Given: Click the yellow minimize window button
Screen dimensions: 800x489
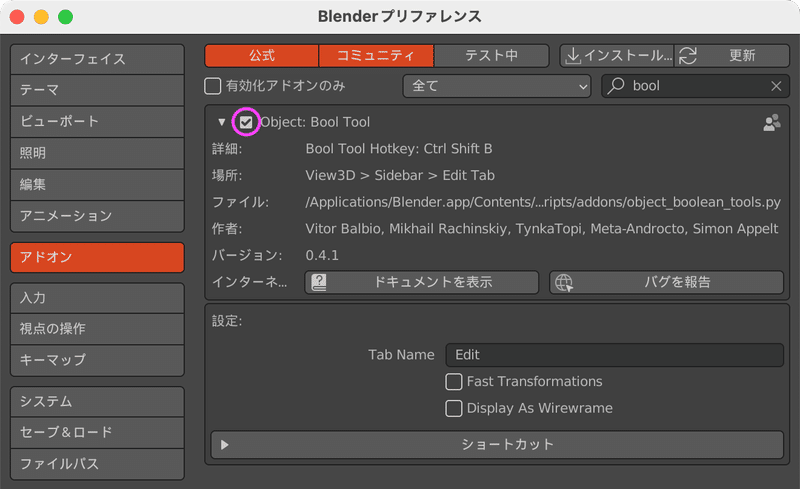Looking at the screenshot, I should [41, 17].
